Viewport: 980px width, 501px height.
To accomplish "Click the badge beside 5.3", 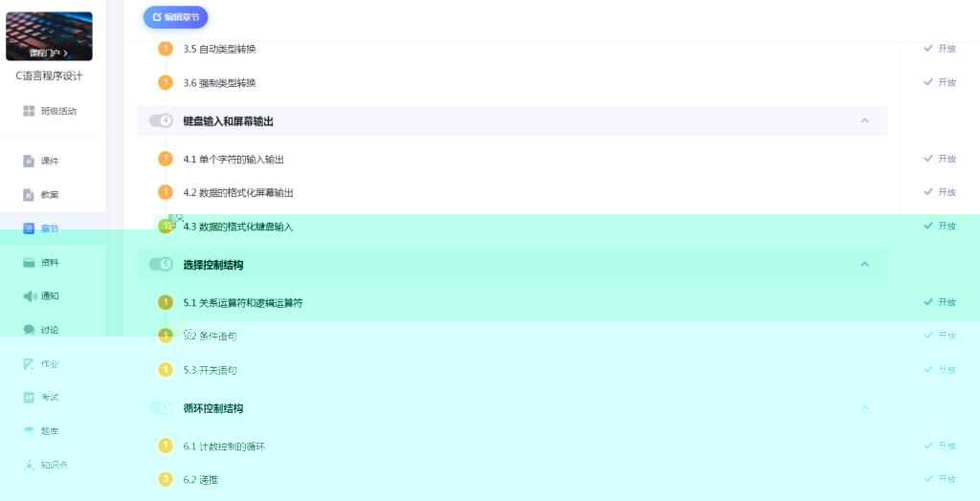I will coord(165,370).
